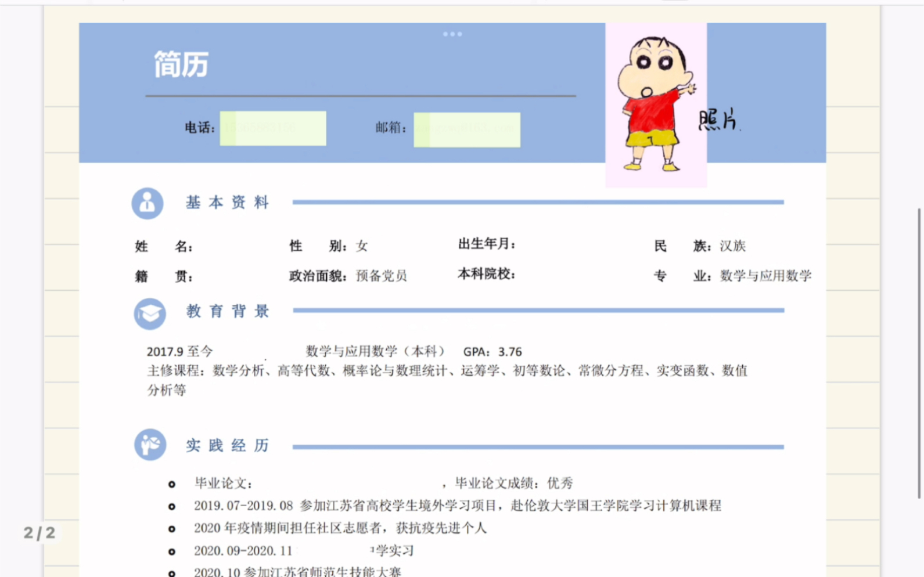Click the 2020.09-2020.11 internship entry
Screen dimensions: 924x577
click(304, 550)
